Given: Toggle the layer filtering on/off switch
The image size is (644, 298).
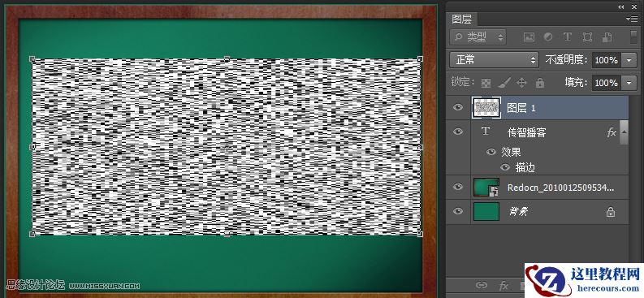Looking at the screenshot, I should tap(633, 37).
